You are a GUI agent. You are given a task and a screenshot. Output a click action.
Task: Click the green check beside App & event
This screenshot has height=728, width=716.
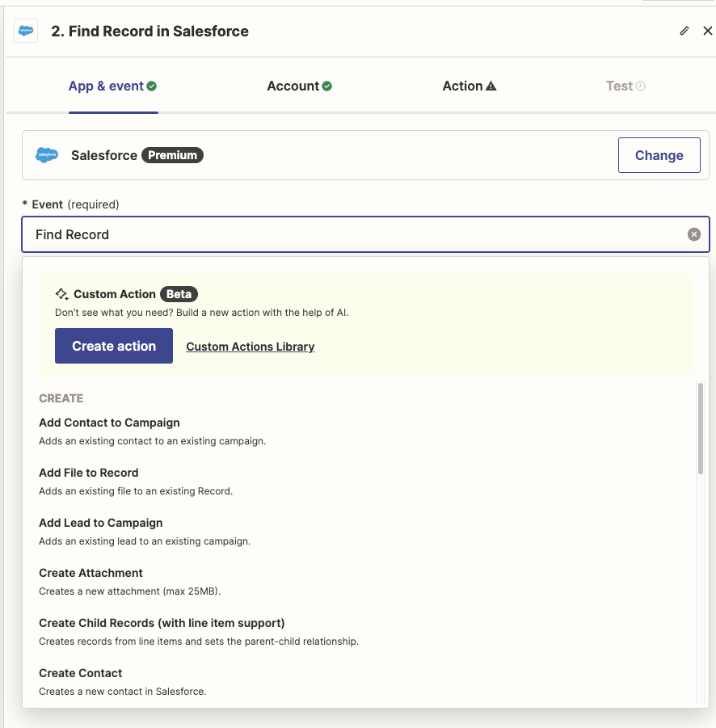[x=152, y=86]
